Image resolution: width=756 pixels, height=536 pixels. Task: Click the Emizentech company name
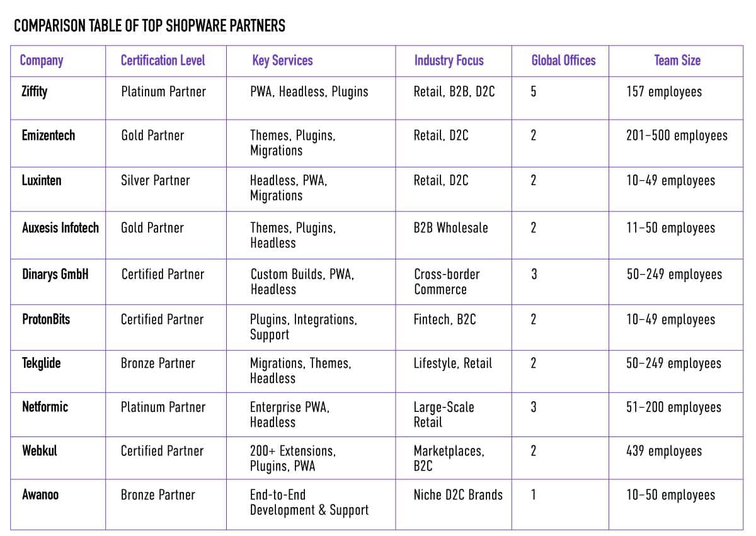click(48, 135)
